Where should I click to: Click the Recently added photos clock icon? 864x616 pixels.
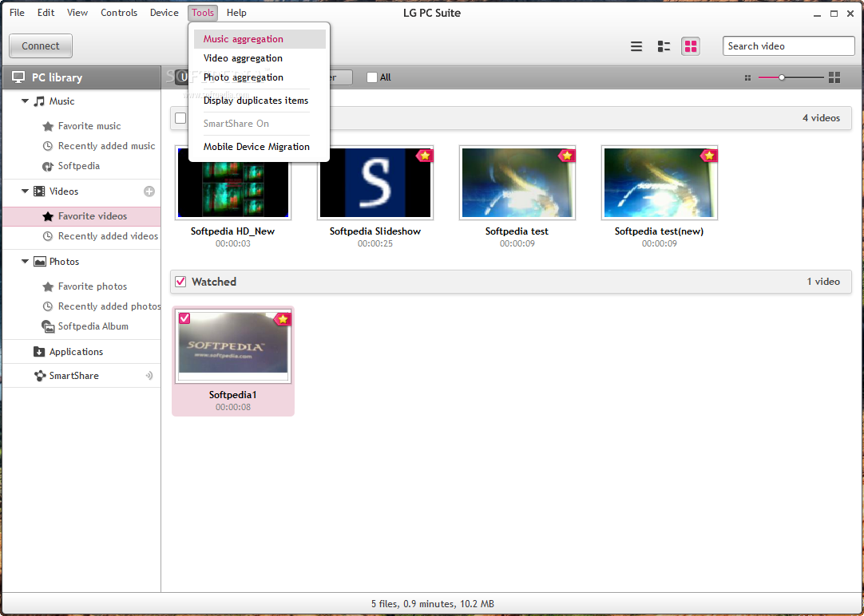[x=48, y=306]
